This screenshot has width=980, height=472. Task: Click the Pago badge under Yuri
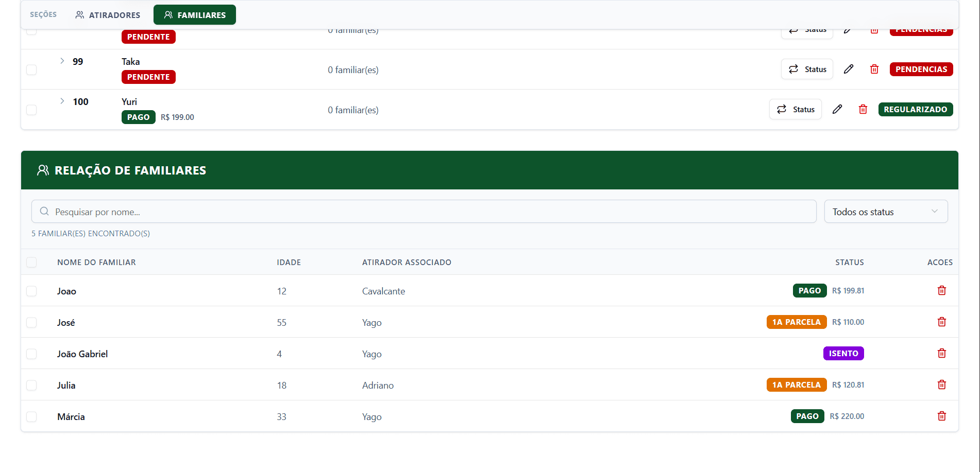[138, 117]
